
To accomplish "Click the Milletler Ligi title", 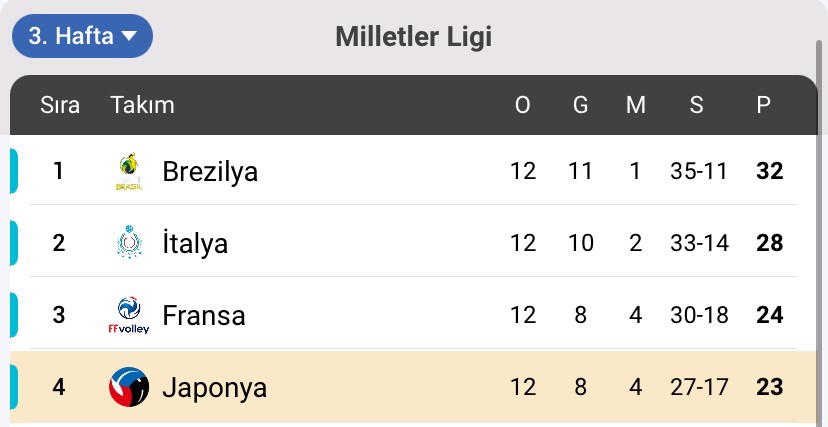I will (413, 37).
